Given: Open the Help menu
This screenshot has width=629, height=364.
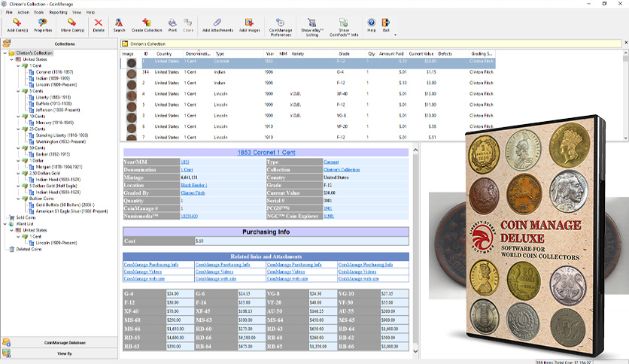Looking at the screenshot, I should click(90, 13).
